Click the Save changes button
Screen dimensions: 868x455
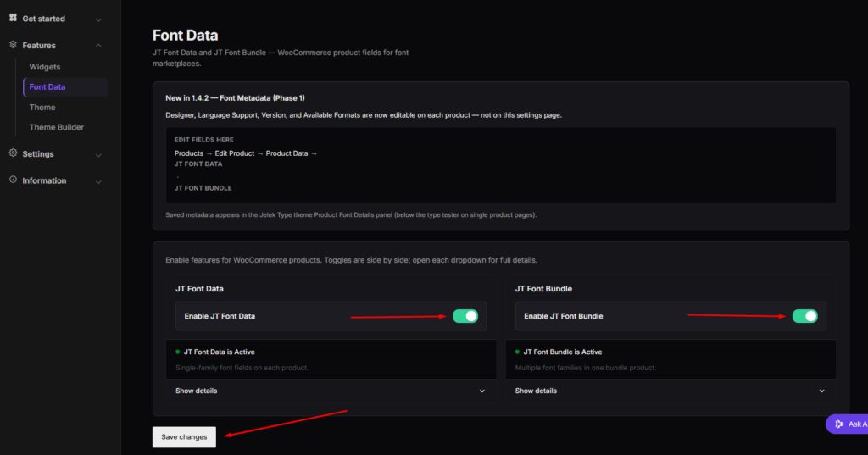click(x=184, y=436)
